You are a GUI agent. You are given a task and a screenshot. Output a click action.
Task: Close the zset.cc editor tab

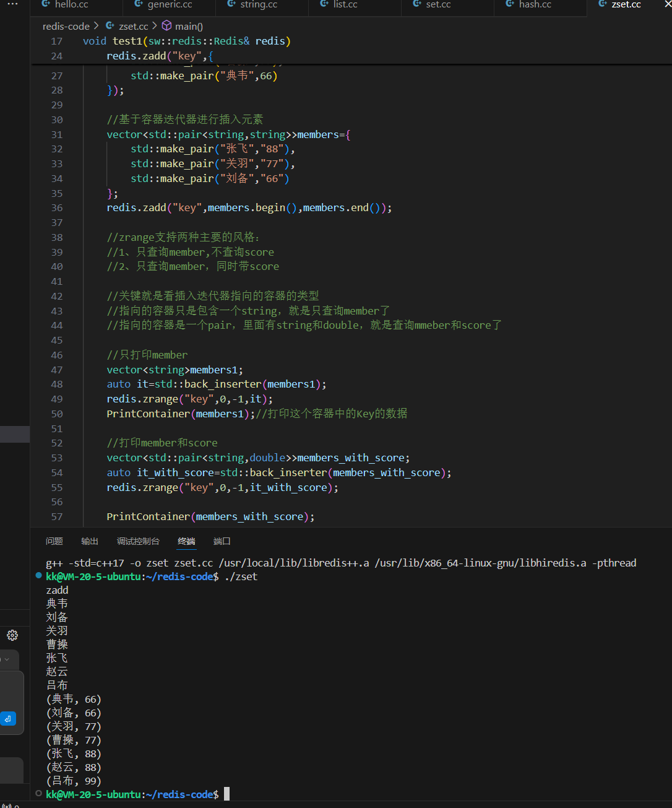(x=668, y=4)
